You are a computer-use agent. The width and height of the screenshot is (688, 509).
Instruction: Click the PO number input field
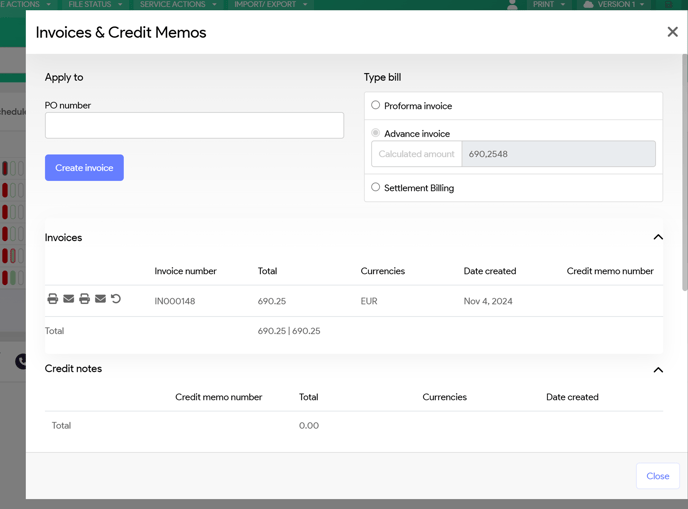[194, 125]
